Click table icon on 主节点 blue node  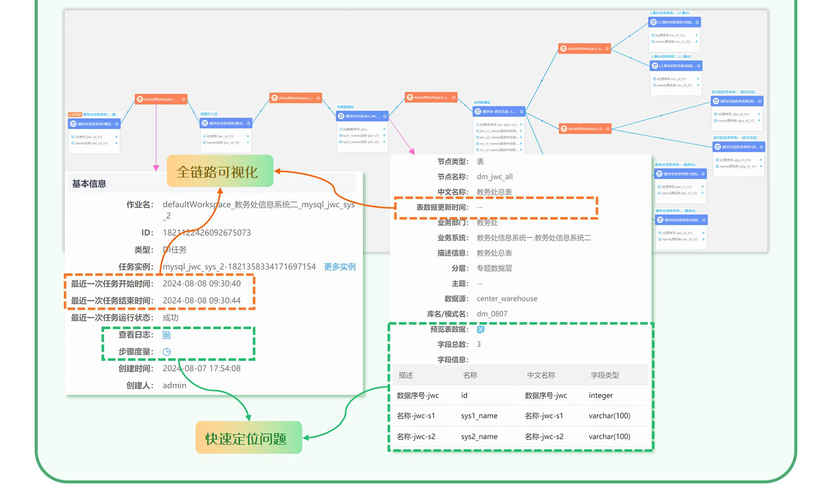(x=73, y=124)
